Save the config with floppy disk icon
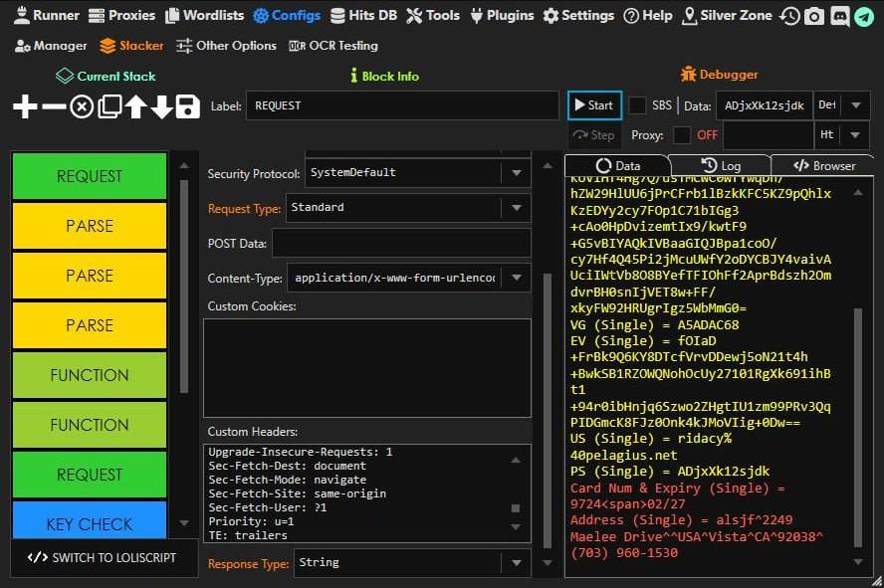This screenshot has height=588, width=884. point(187,106)
